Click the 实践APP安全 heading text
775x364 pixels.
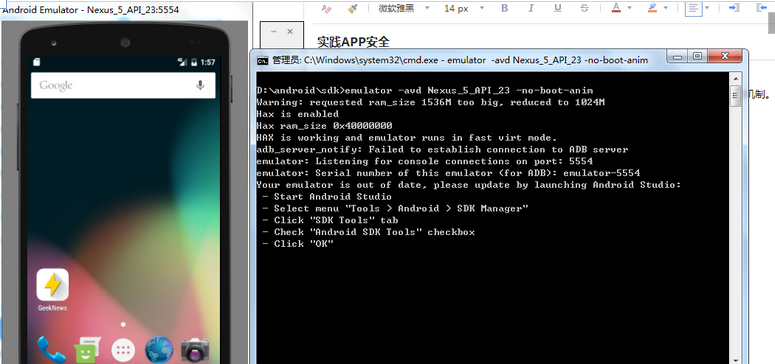[x=353, y=42]
